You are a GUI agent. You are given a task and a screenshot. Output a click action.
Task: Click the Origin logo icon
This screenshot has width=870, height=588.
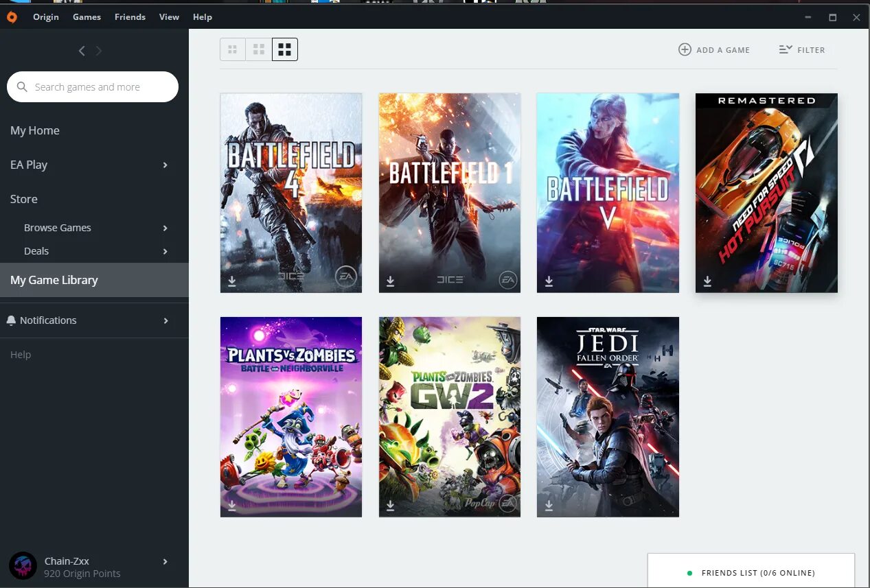[x=12, y=17]
